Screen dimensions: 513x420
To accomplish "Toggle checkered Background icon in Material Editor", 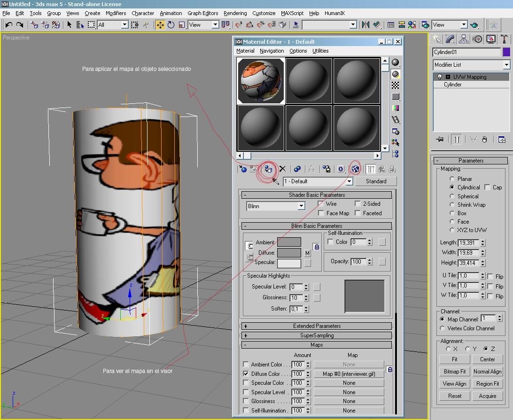I will pos(396,86).
